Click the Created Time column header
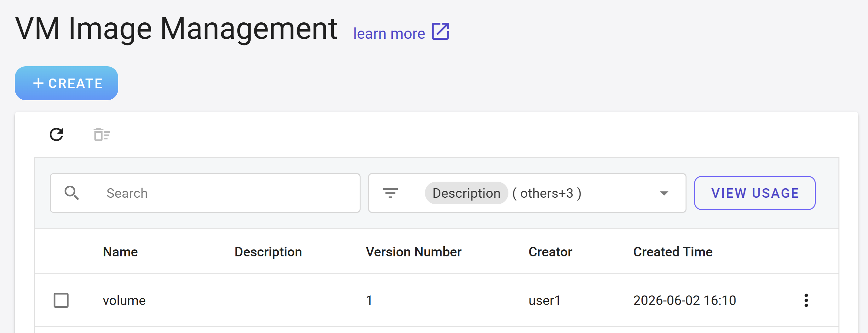The width and height of the screenshot is (868, 333). tap(673, 252)
